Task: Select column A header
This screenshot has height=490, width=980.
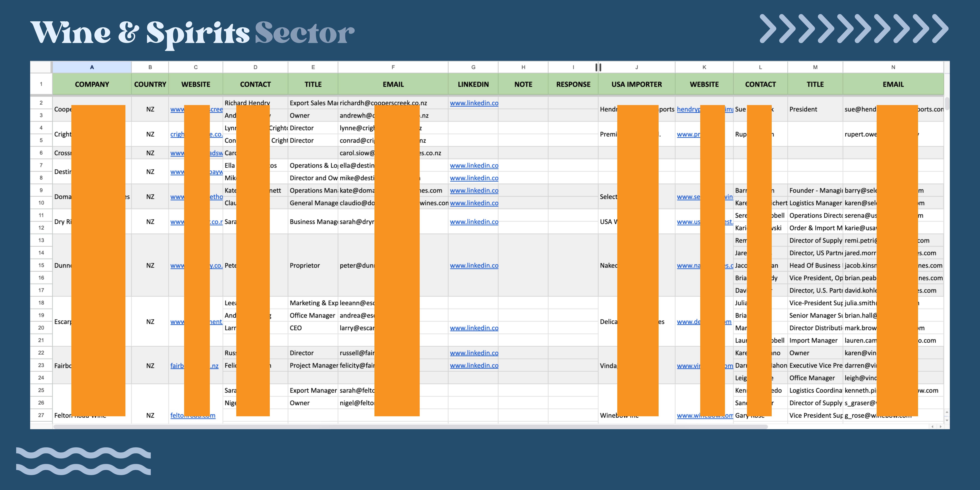Action: tap(92, 67)
